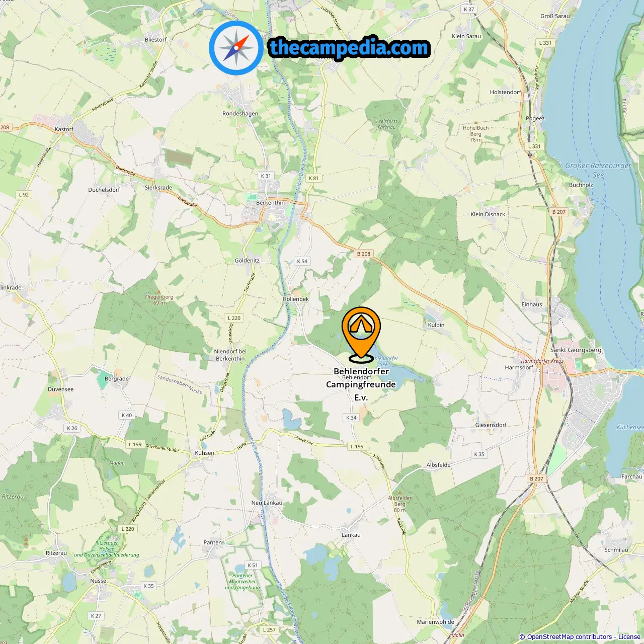The height and width of the screenshot is (644, 644).
Task: Click the L 220 shield near Göldenitz
Action: tap(234, 318)
